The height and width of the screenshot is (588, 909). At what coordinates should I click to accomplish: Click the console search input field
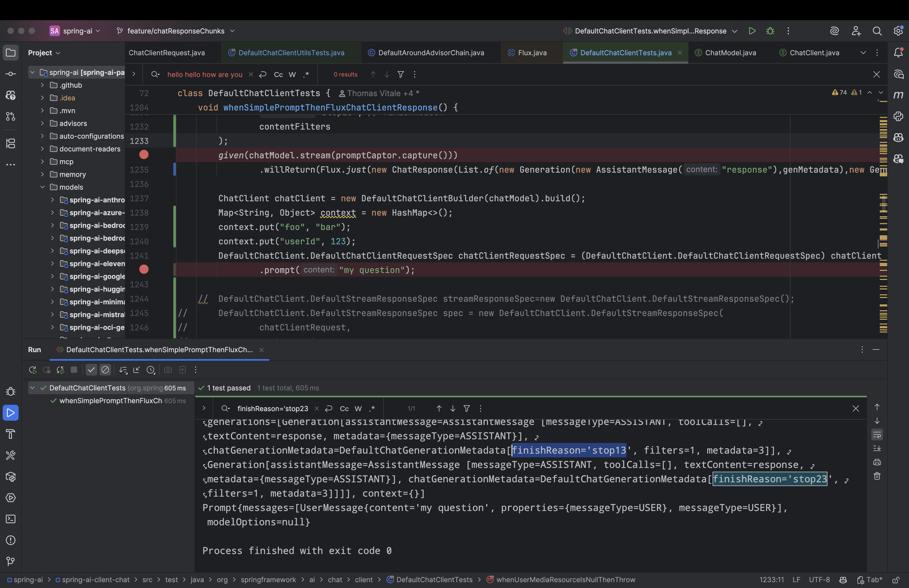(273, 409)
